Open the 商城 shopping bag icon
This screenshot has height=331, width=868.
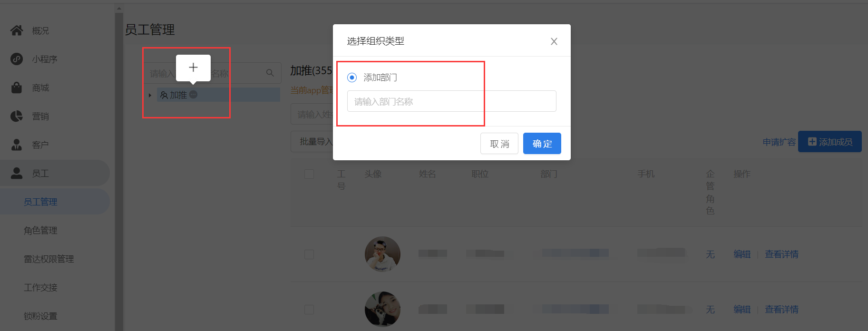[x=17, y=88]
